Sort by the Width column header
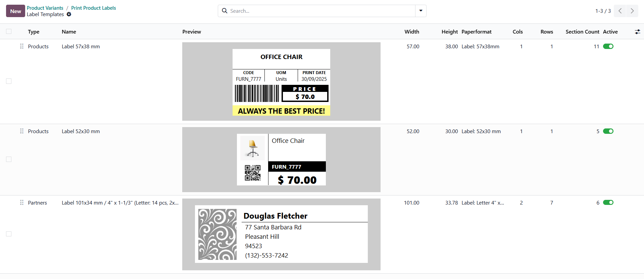 click(x=411, y=32)
